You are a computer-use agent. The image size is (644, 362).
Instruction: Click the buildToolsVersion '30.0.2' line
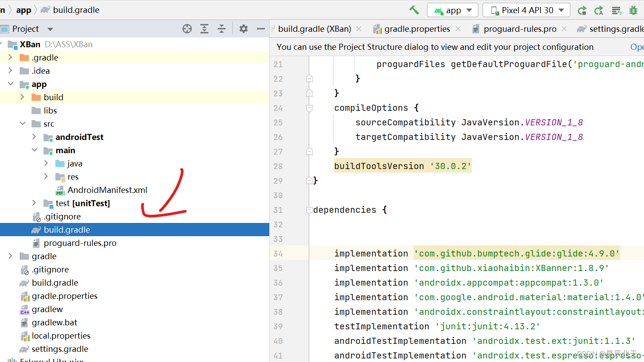[x=403, y=166]
